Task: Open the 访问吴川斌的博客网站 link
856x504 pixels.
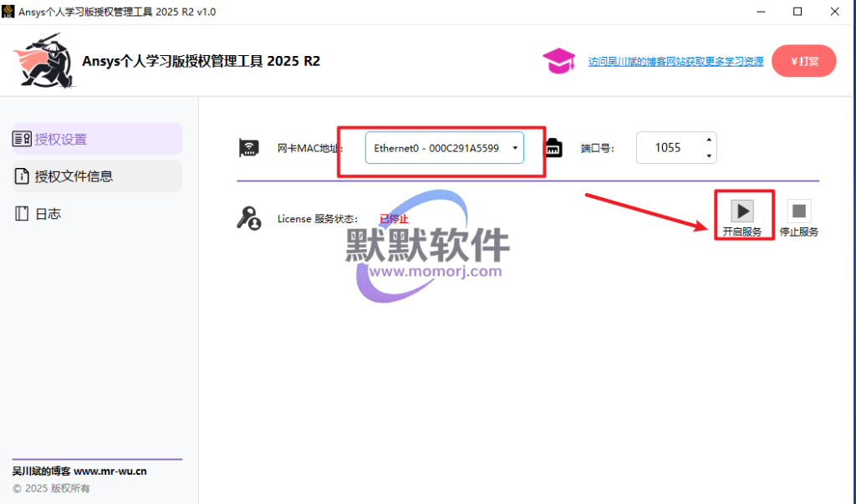Action: 675,62
